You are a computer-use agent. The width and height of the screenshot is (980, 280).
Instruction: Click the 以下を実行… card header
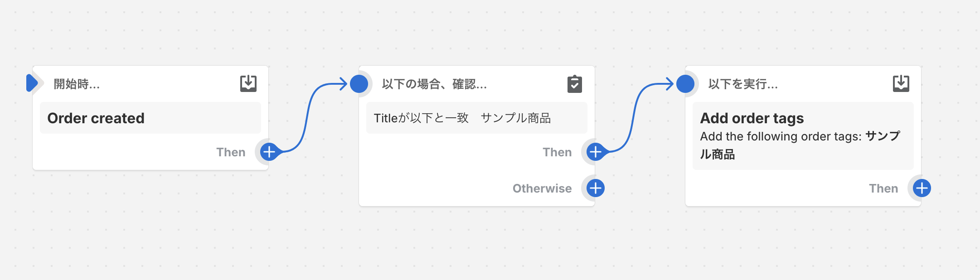[743, 84]
